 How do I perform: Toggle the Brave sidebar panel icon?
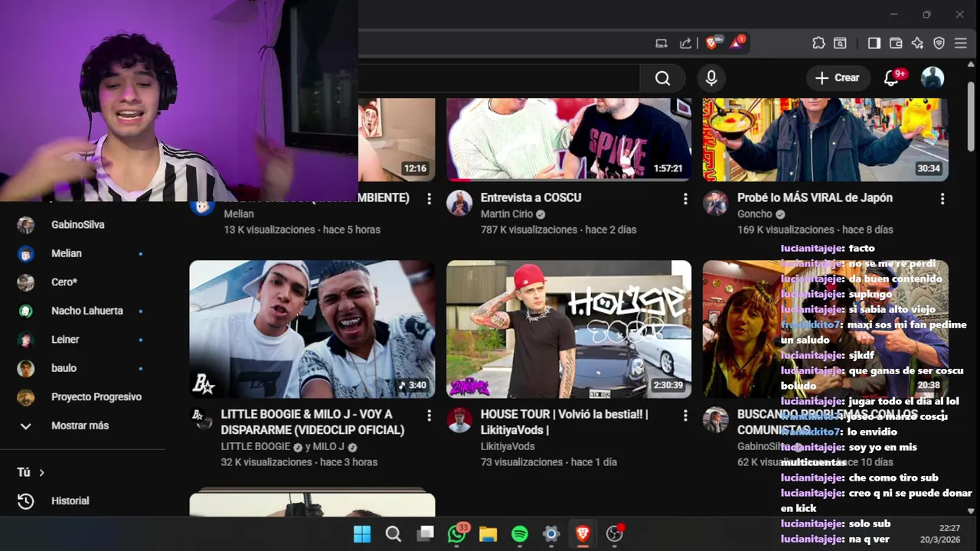click(x=874, y=44)
